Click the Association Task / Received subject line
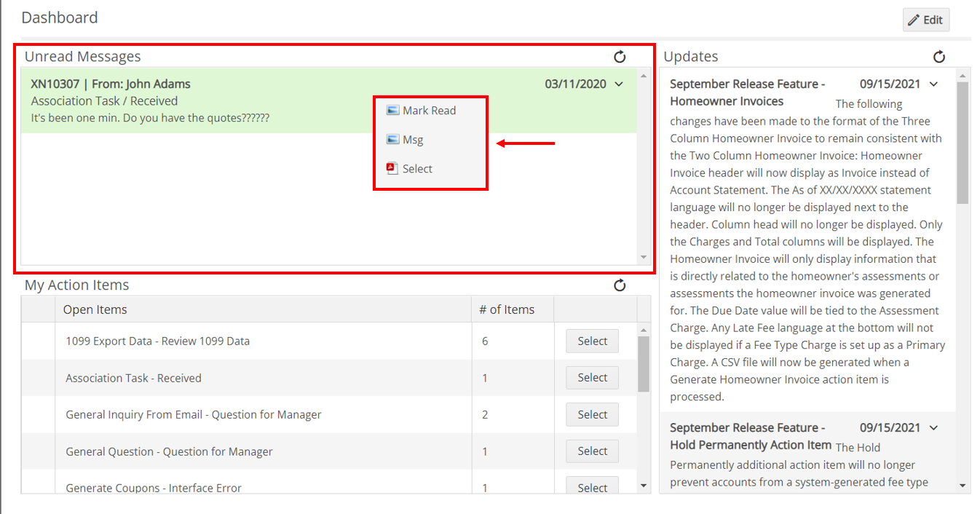 [104, 101]
